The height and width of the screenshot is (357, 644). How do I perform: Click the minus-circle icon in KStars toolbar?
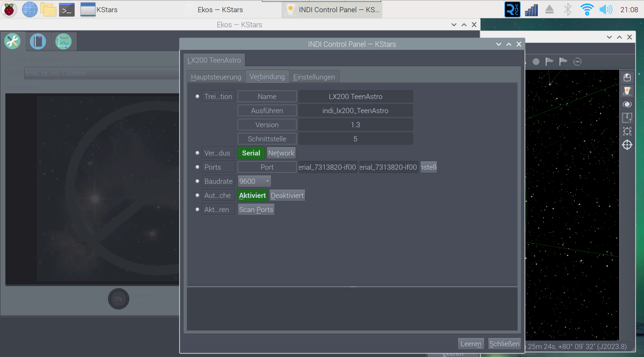pos(578,62)
